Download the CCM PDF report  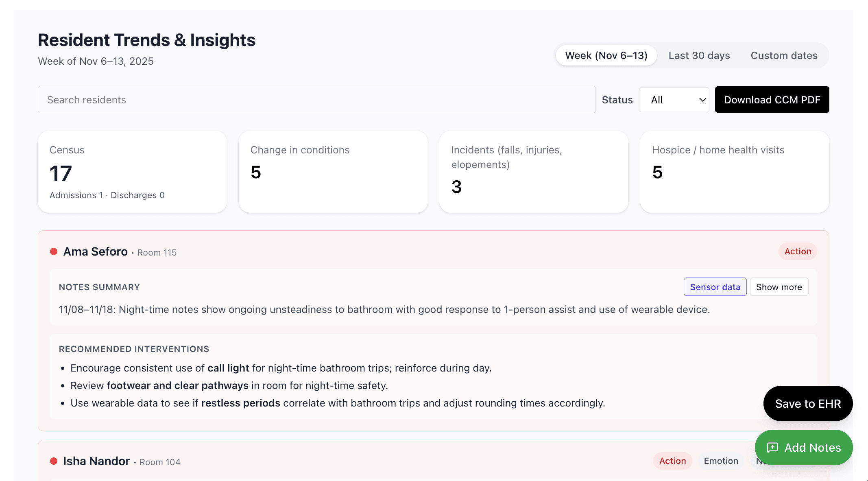coord(772,100)
